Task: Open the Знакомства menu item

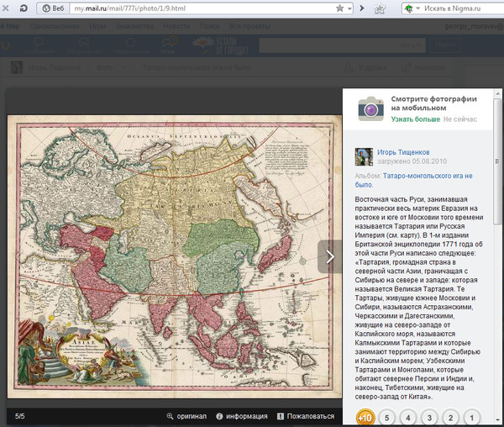Action: [134, 26]
